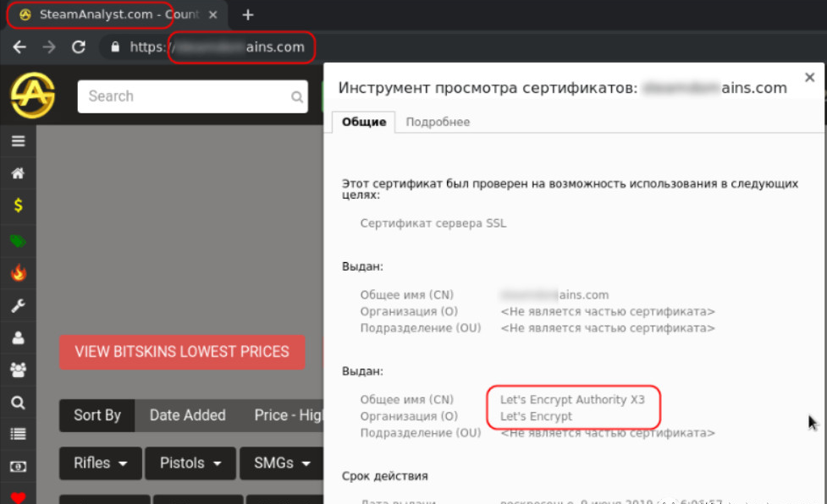This screenshot has height=504, width=827.
Task: Click the "Выдан:" heading below Сертификат сервера SSL
Action: [362, 266]
